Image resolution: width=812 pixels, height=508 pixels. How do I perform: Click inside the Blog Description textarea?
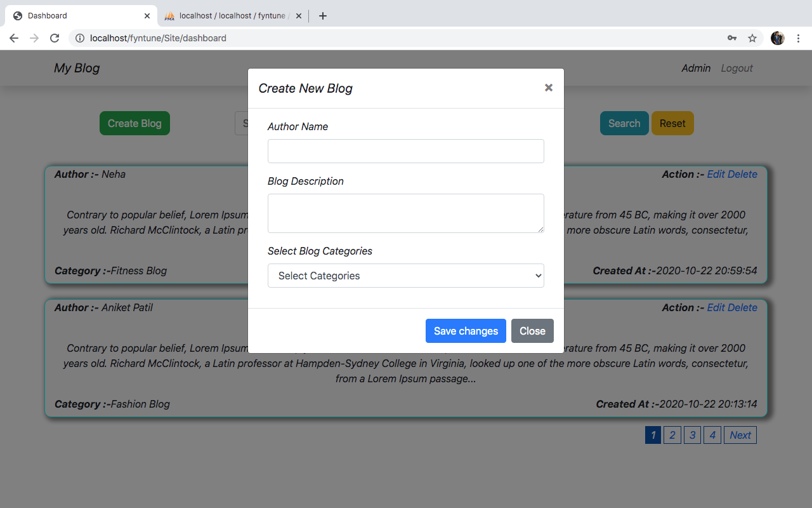pos(406,213)
